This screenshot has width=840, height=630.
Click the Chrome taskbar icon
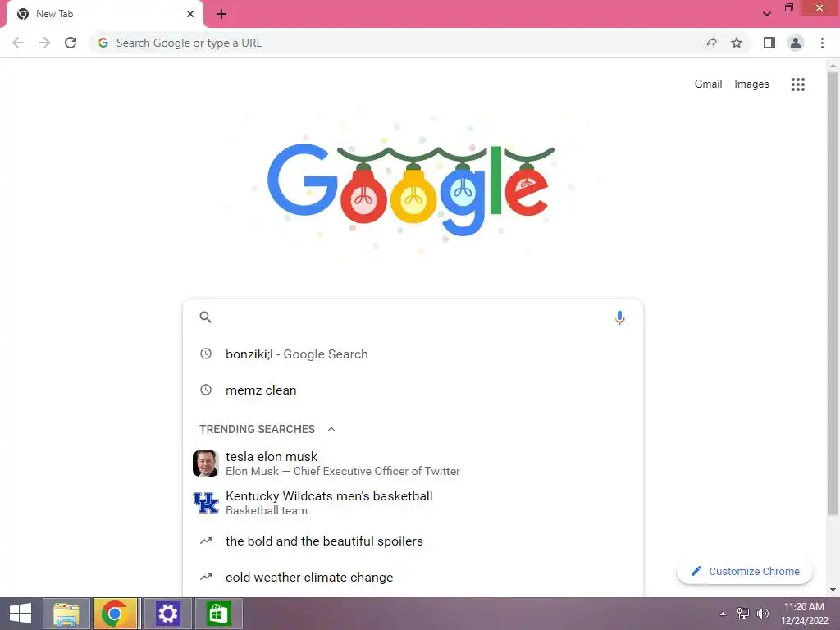click(x=115, y=614)
